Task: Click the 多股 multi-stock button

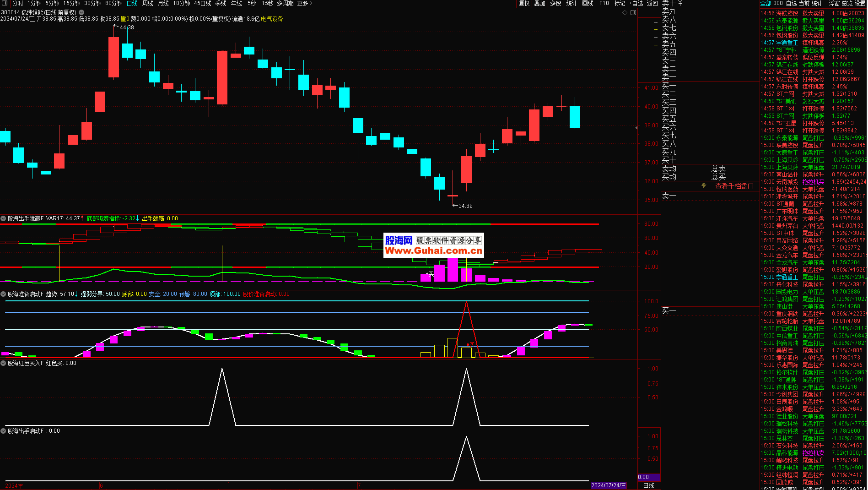Action: 556,3
